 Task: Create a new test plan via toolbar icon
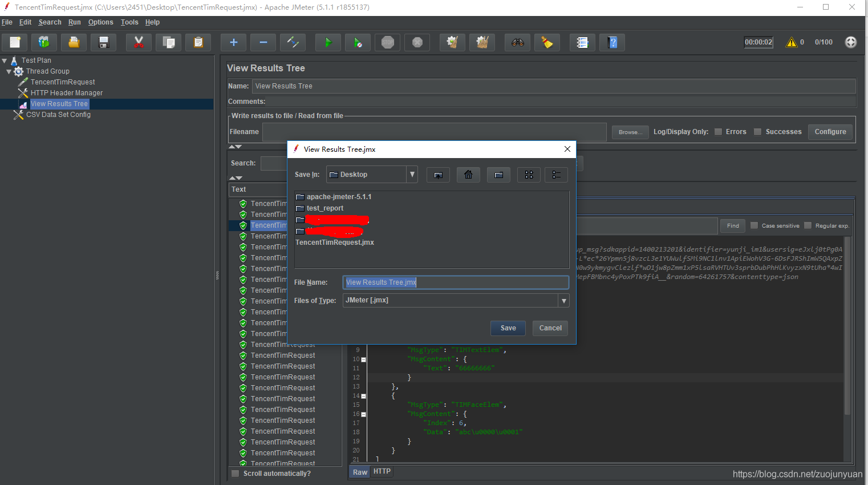[15, 42]
